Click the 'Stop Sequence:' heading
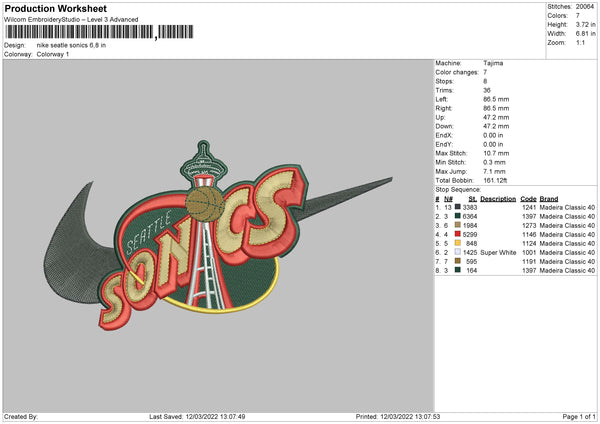 pos(458,190)
